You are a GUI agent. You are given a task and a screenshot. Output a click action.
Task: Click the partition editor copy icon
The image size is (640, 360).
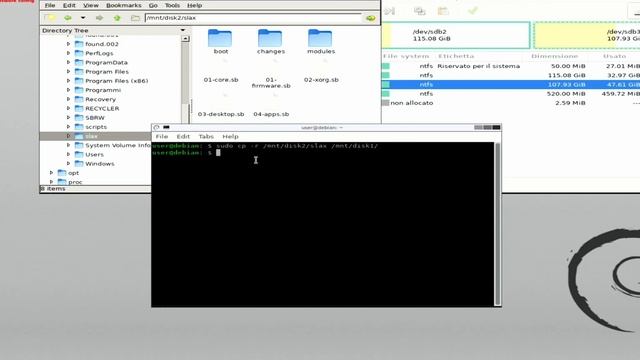420,11
